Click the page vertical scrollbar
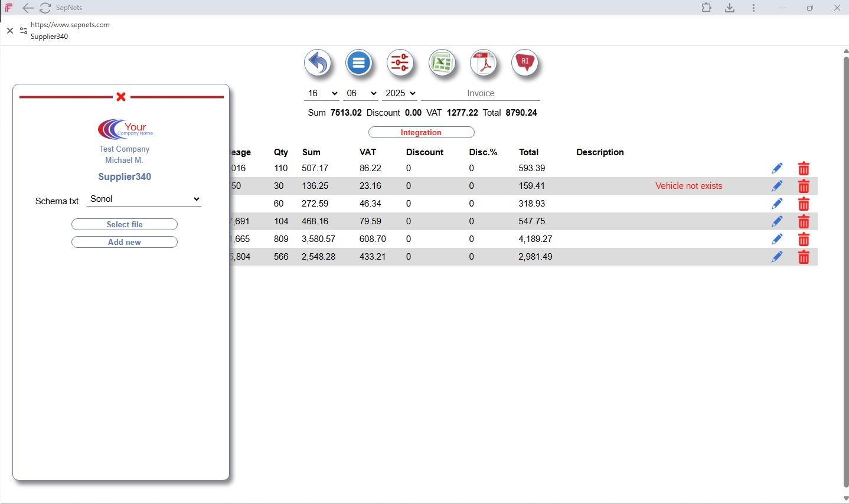The image size is (849, 504). pos(845,271)
